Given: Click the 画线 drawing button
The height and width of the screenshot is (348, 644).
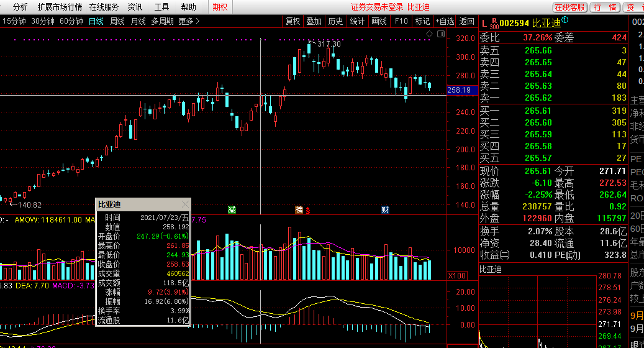Looking at the screenshot, I should [x=379, y=21].
